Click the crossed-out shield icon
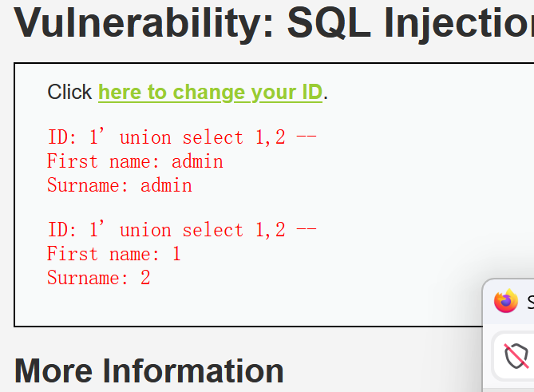The image size is (534, 392). click(x=516, y=356)
